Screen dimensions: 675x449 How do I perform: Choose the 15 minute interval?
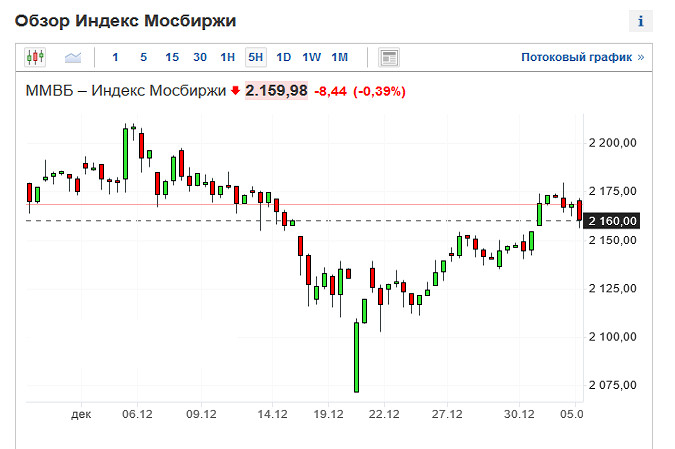(172, 57)
